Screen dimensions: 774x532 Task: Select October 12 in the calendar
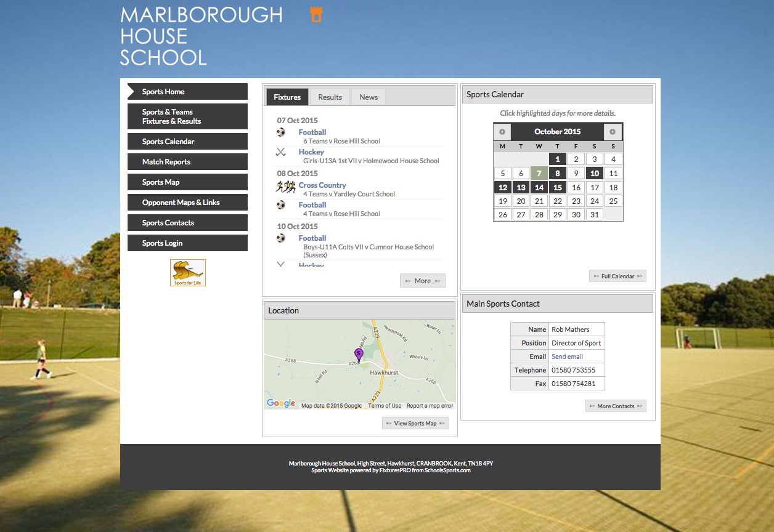[503, 188]
